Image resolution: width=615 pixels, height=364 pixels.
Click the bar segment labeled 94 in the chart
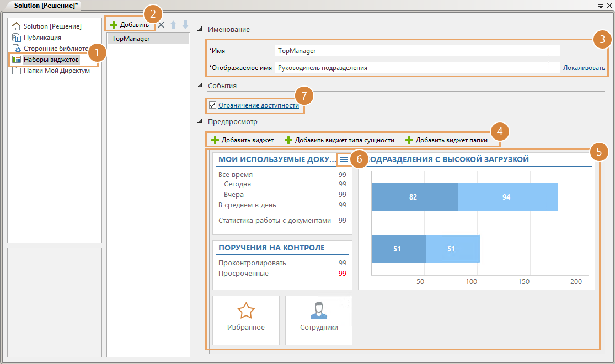click(x=507, y=197)
